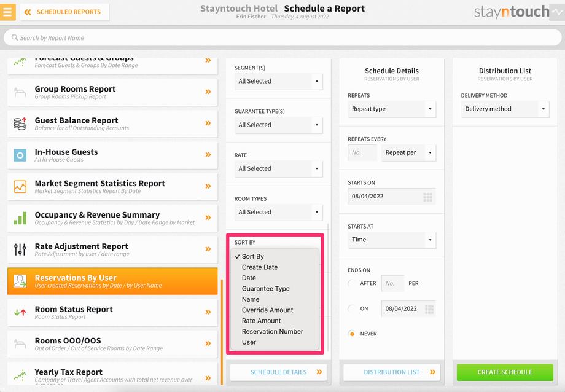Open the Repeat type dropdown
Screen dimensions: 565x392
(392, 109)
